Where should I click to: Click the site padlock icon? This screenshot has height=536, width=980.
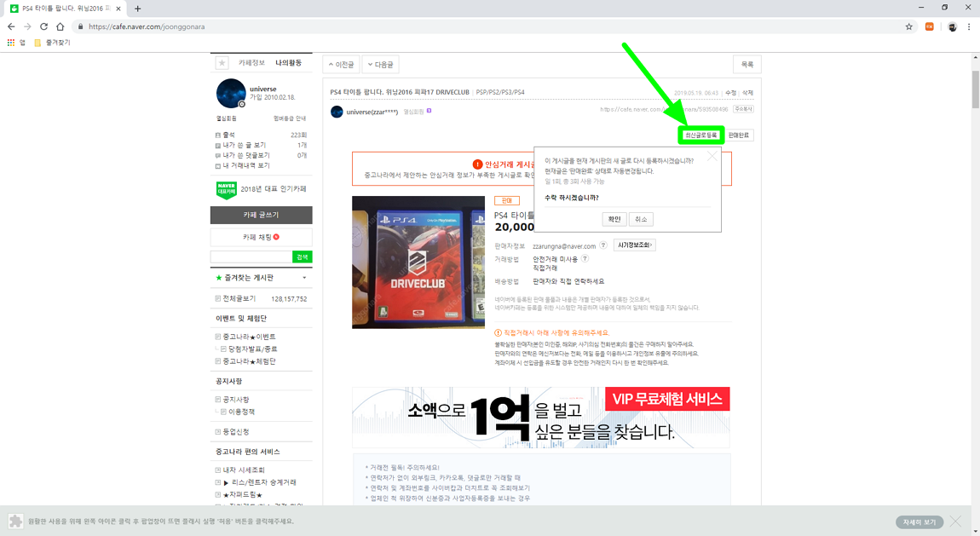click(x=81, y=27)
